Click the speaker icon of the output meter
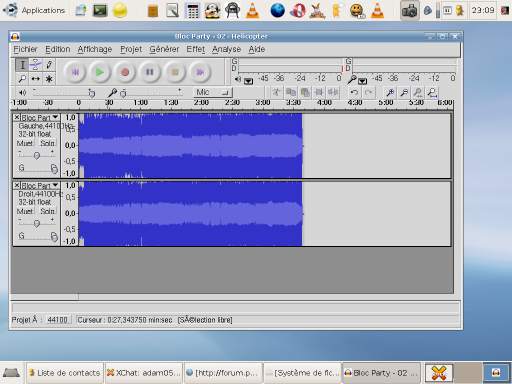Viewport: 512px width, 384px height. click(x=238, y=79)
